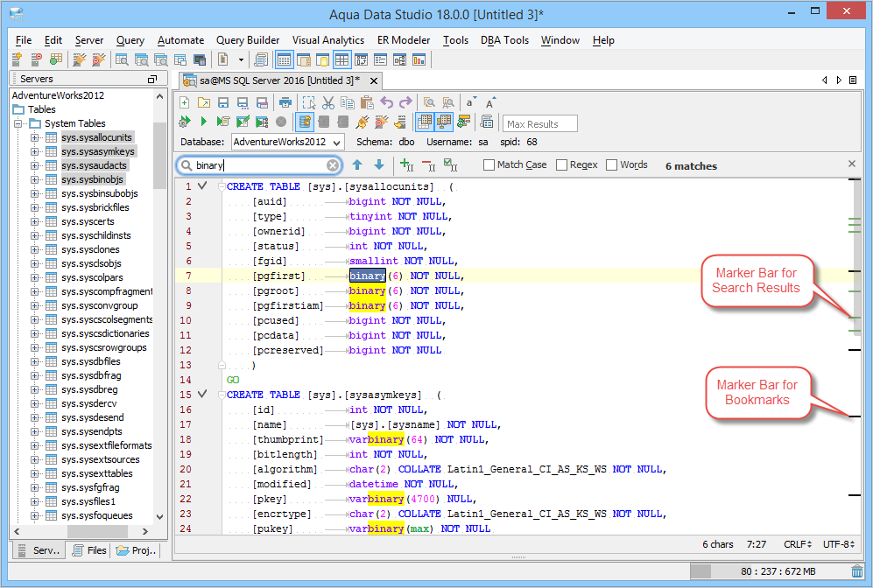Expand the sys.sysallocunits tree node

[x=35, y=137]
